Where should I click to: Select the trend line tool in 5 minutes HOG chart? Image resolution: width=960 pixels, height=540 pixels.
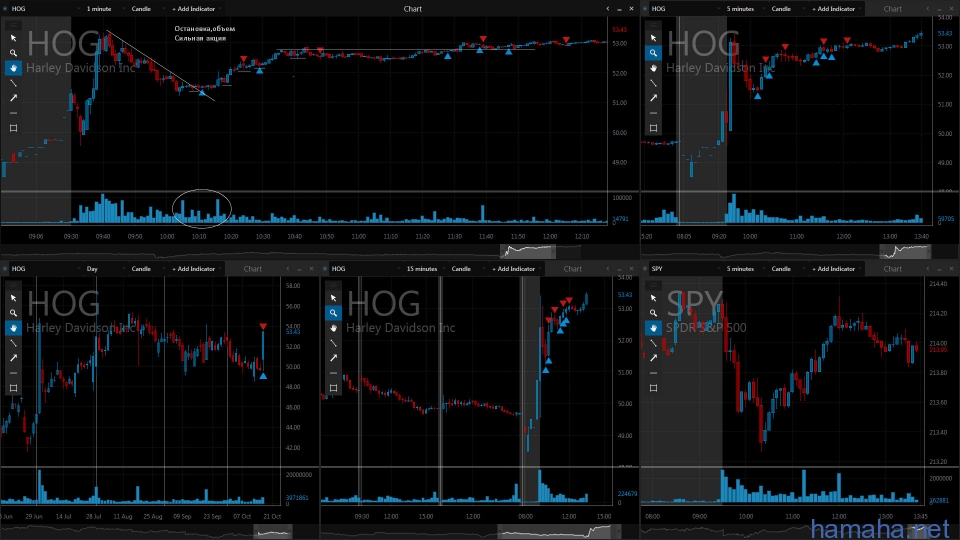[x=653, y=83]
